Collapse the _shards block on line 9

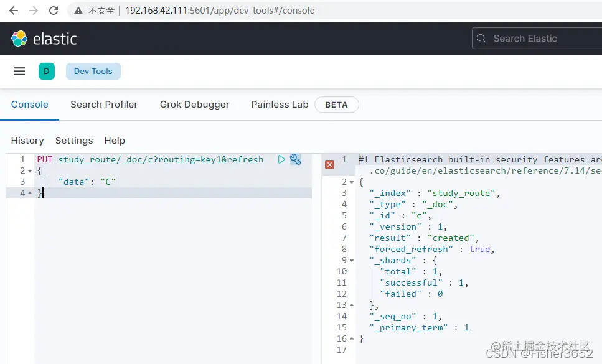[x=352, y=261]
